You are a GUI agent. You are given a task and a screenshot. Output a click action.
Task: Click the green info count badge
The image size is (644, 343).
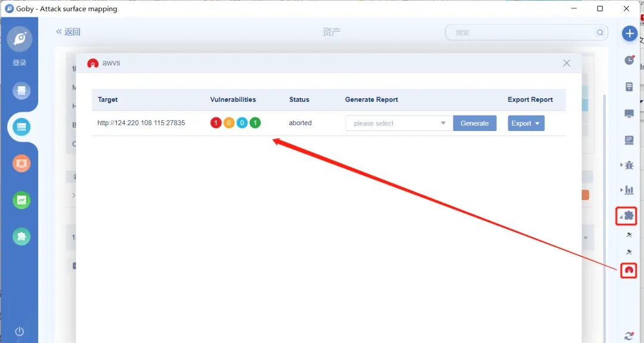[255, 123]
